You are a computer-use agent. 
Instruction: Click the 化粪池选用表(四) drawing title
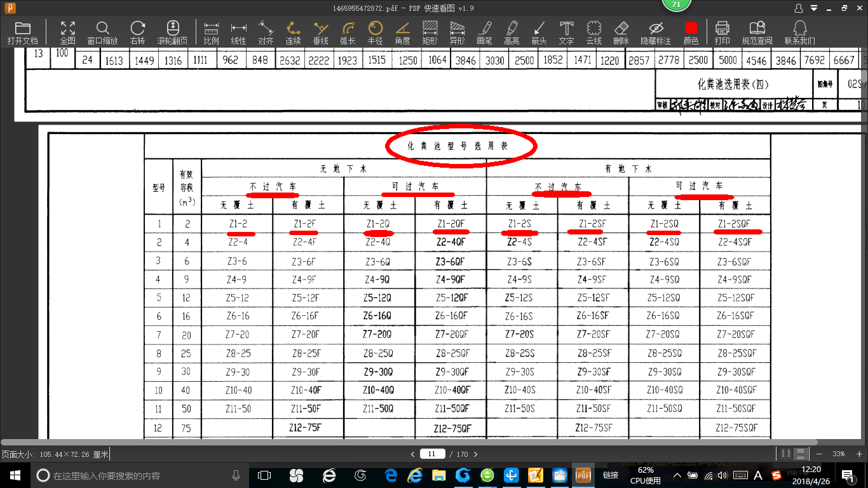click(x=733, y=84)
